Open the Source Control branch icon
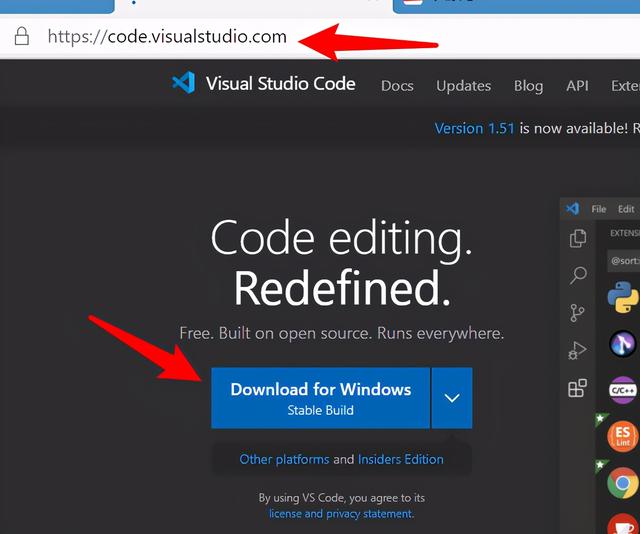 pos(577,313)
